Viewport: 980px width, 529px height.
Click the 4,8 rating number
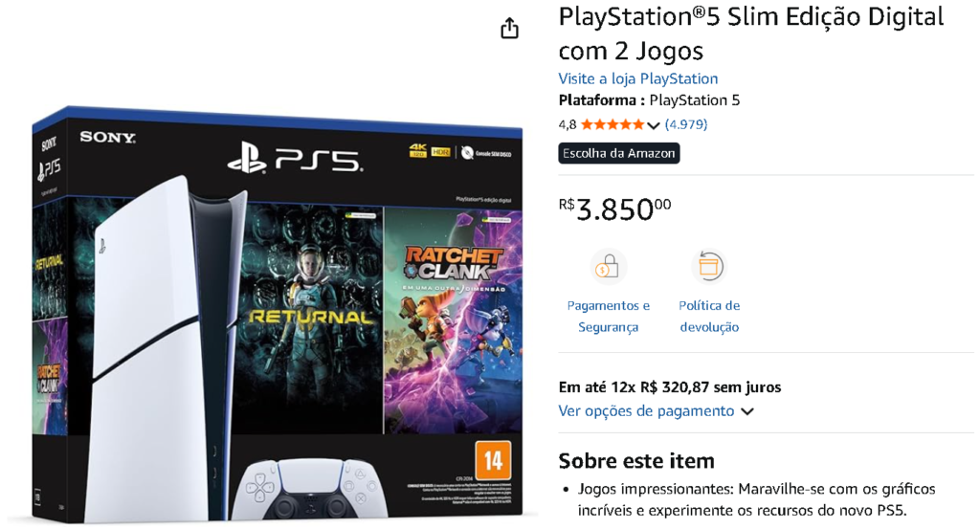click(568, 124)
